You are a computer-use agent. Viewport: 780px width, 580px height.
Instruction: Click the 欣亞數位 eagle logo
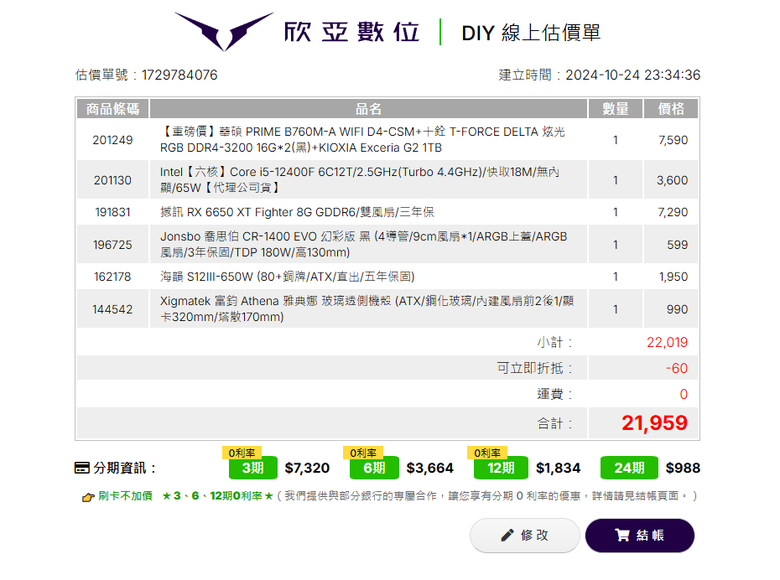coord(224,31)
